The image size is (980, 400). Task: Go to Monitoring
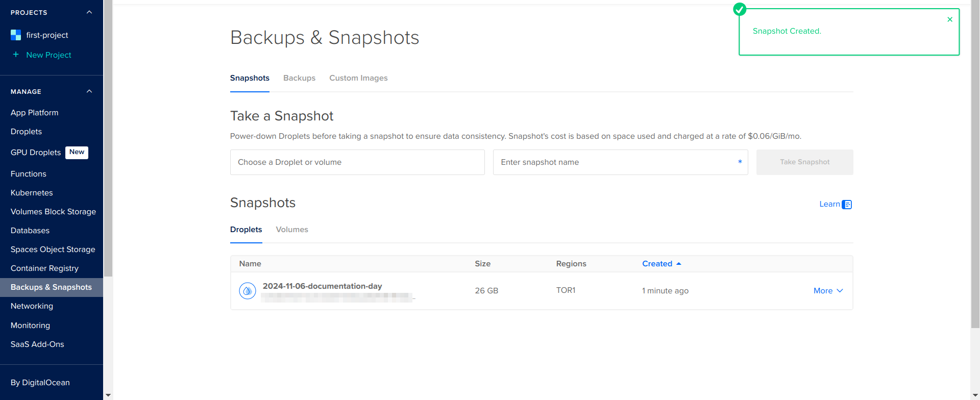30,326
